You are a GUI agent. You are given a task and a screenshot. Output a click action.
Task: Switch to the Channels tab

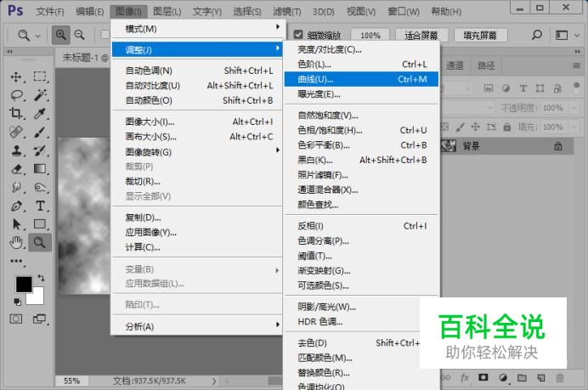click(455, 65)
